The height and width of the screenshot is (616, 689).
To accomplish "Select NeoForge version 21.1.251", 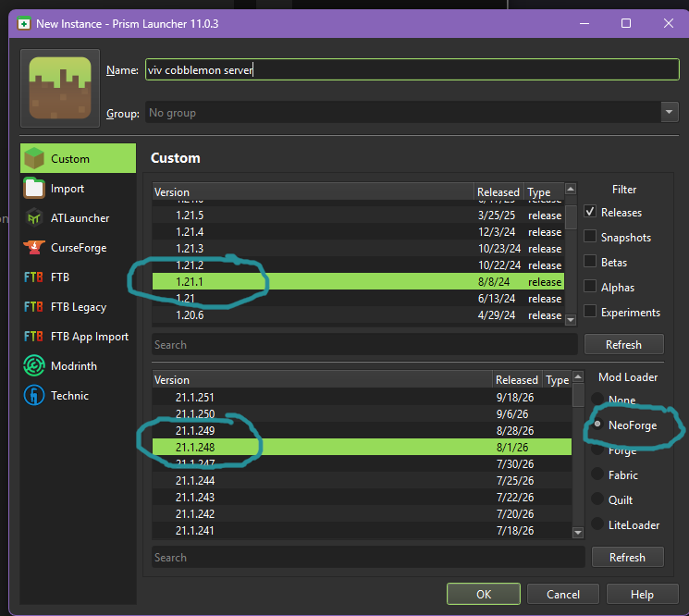I will point(363,397).
